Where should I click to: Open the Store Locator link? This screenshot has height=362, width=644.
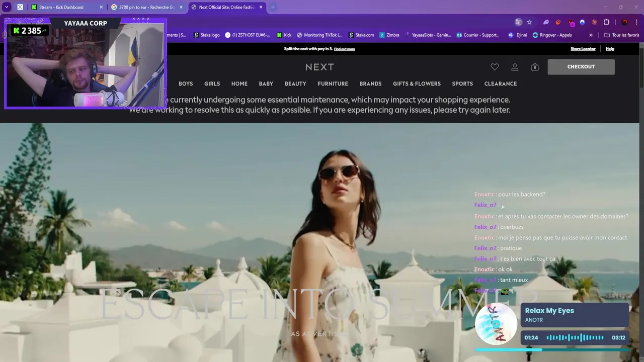click(x=583, y=49)
